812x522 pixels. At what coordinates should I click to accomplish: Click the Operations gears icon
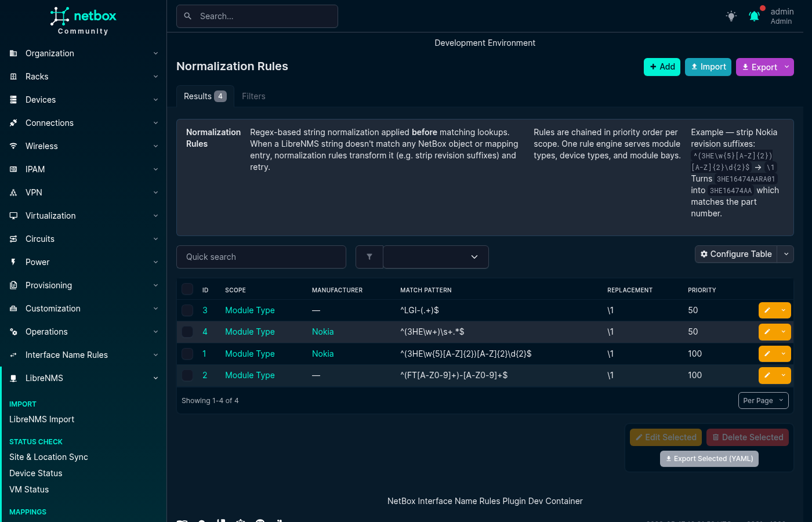point(13,332)
